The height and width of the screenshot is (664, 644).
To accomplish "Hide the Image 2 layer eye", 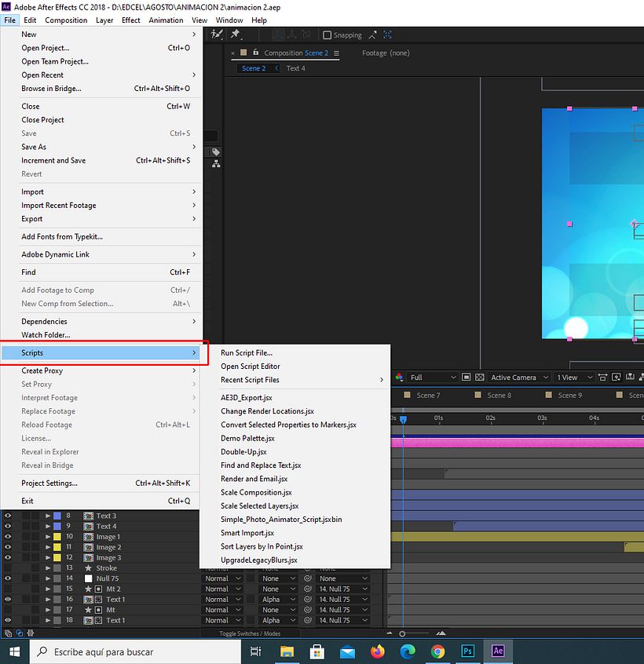I will 8,547.
